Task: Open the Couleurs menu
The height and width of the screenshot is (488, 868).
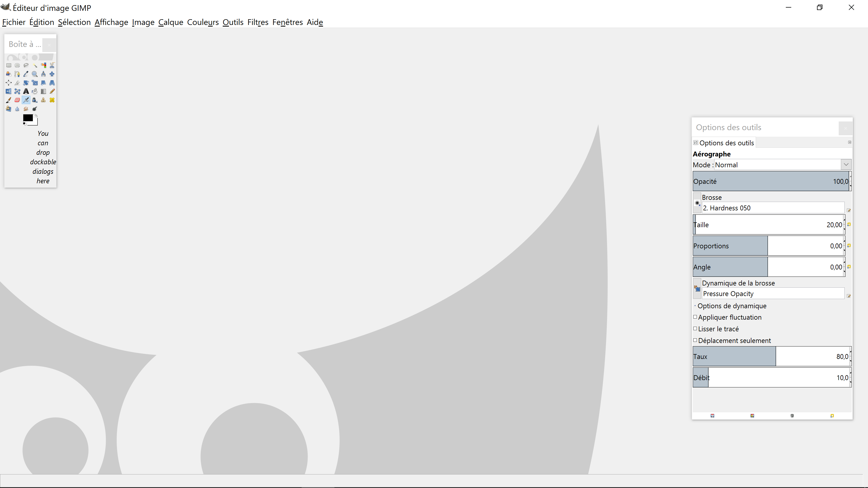Action: (x=203, y=22)
